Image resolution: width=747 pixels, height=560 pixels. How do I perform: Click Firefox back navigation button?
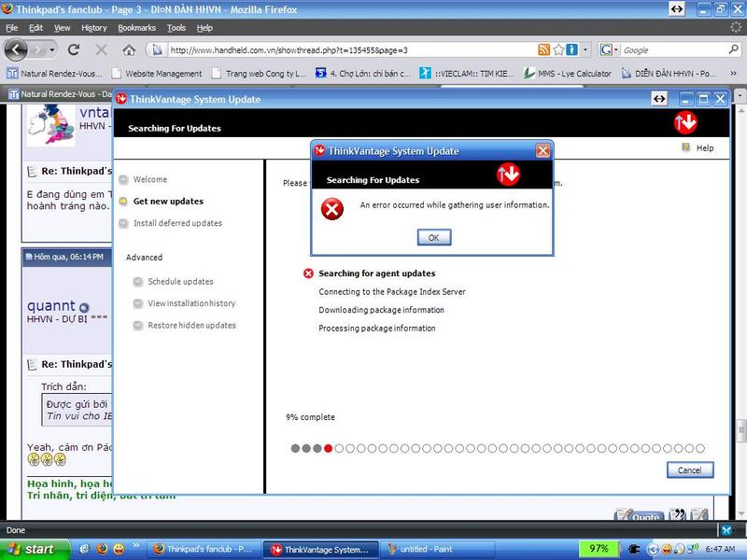click(17, 49)
